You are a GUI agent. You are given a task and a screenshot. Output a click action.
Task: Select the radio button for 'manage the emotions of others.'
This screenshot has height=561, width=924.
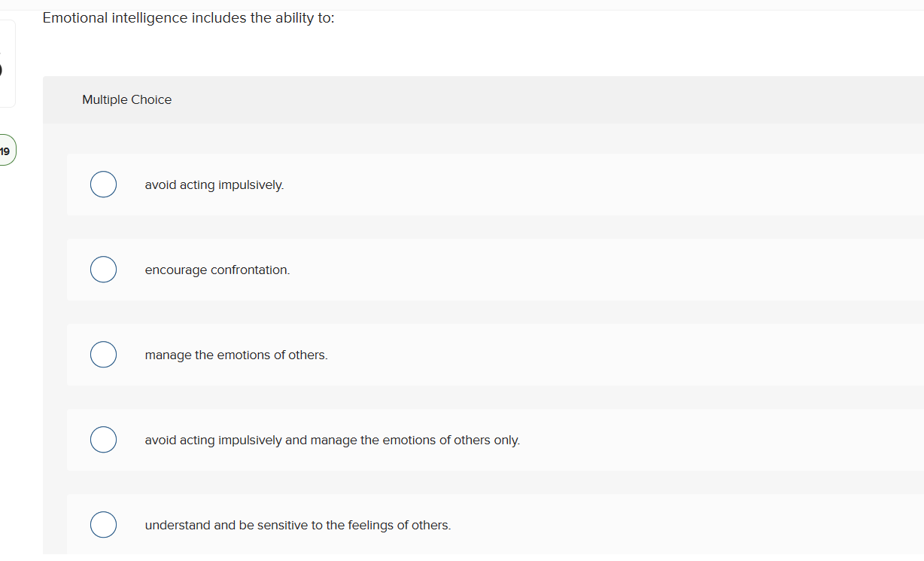pyautogui.click(x=103, y=354)
